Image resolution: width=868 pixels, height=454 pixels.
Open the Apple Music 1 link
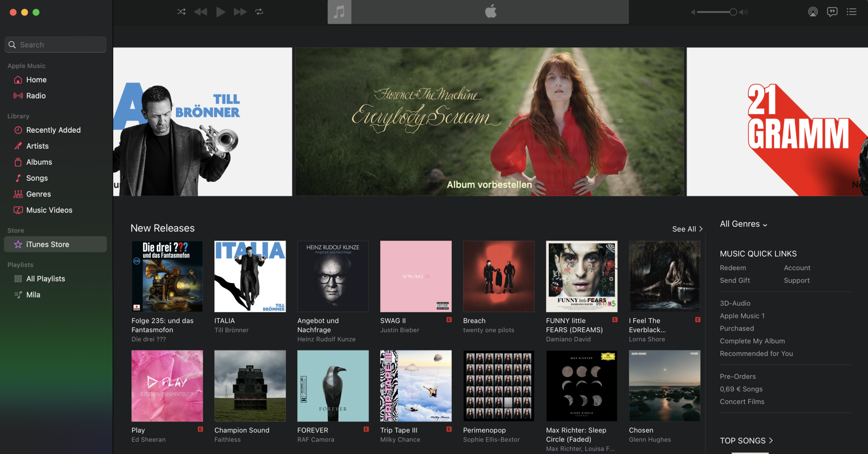pos(742,316)
